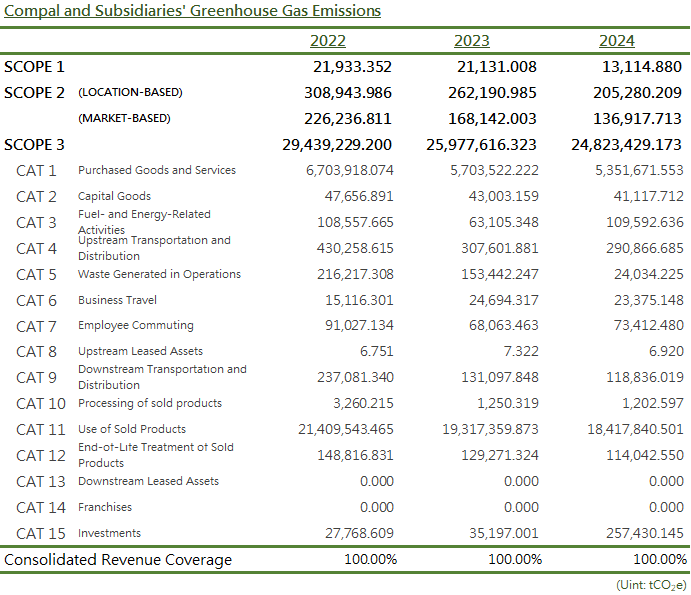
Task: Click the SCOPE 3 row label
Action: click(34, 145)
